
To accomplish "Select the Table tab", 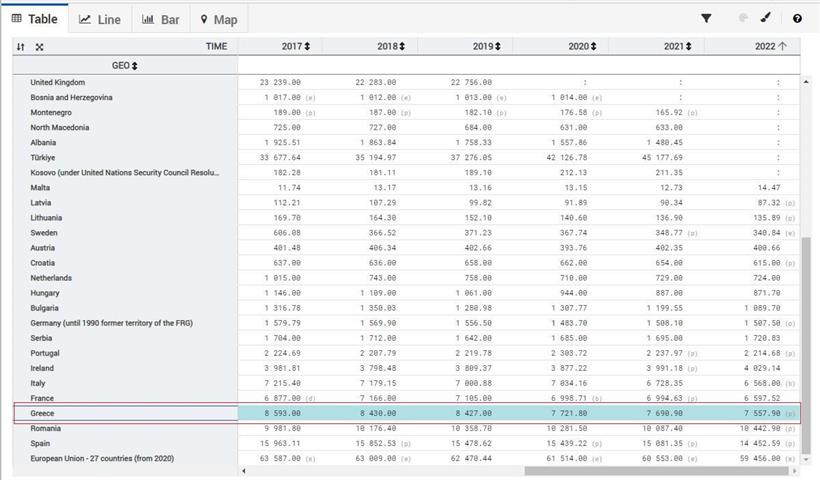I will [35, 19].
